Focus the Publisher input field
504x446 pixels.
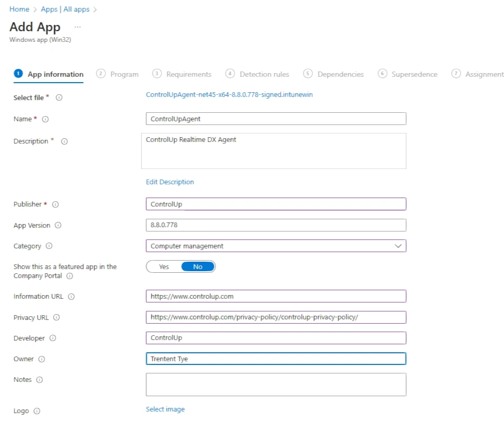276,204
